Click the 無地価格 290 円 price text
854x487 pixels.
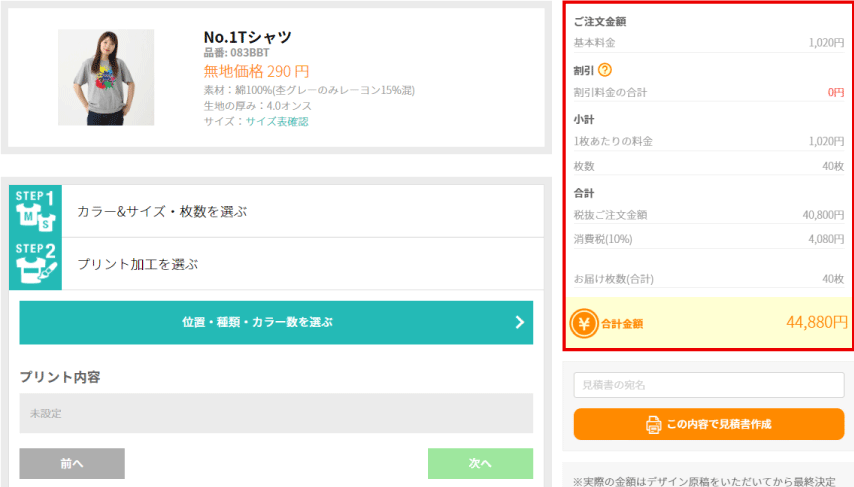257,71
